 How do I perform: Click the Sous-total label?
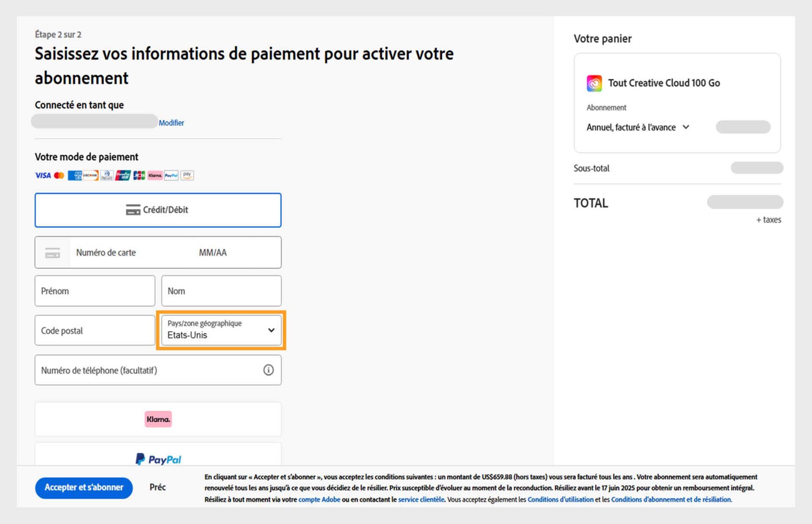[591, 168]
